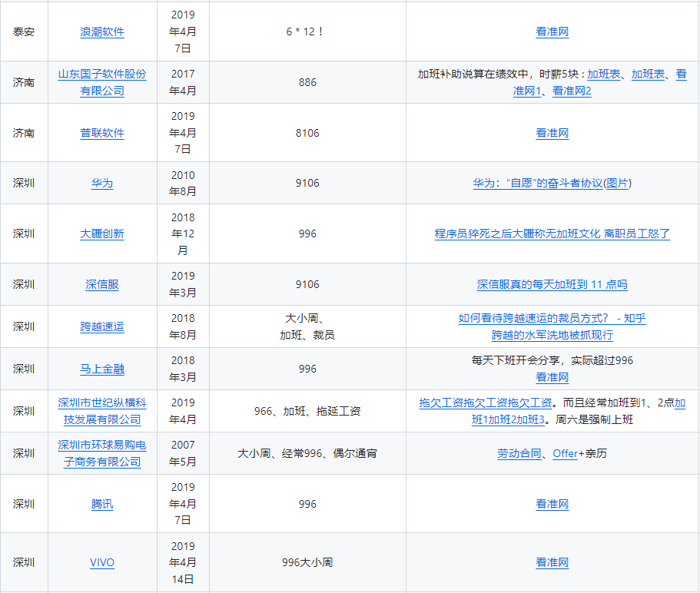The height and width of the screenshot is (593, 700).
Task: Select 996 in the 腾讯 row
Action: (307, 504)
